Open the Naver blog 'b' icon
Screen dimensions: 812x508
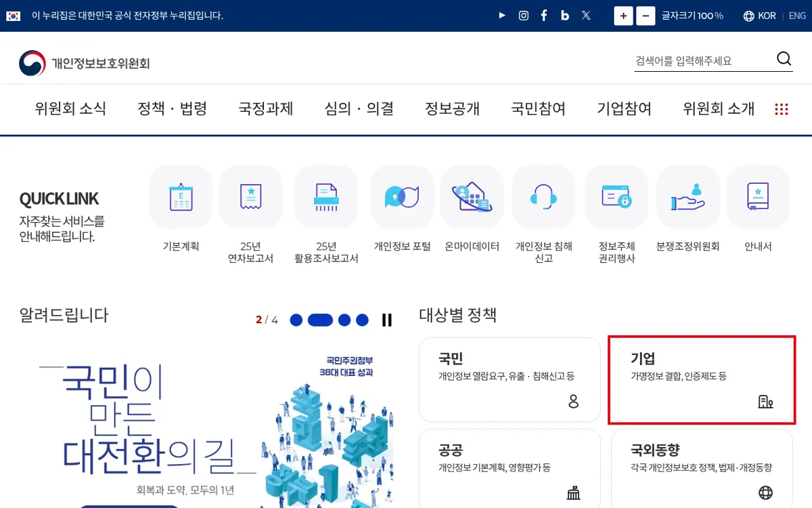(565, 16)
